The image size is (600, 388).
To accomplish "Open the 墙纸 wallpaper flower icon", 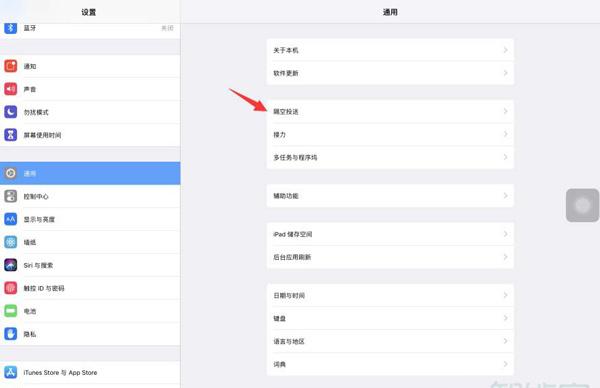I will pyautogui.click(x=11, y=242).
